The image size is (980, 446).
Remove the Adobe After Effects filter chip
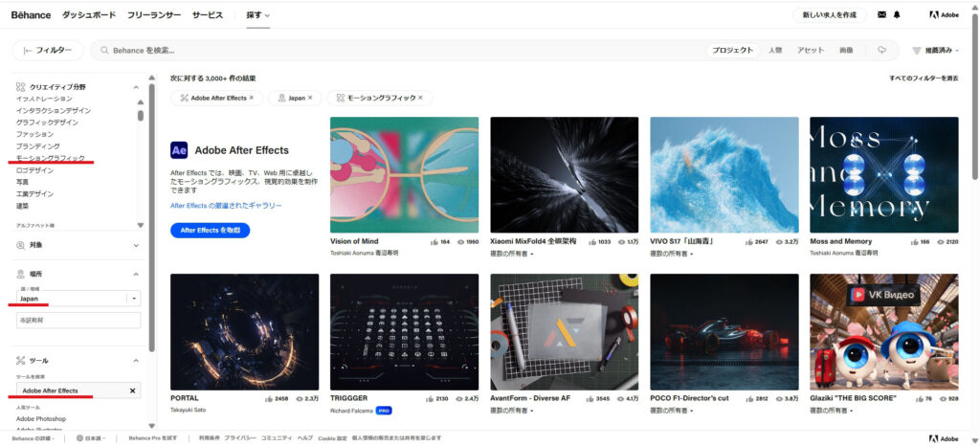pyautogui.click(x=252, y=98)
